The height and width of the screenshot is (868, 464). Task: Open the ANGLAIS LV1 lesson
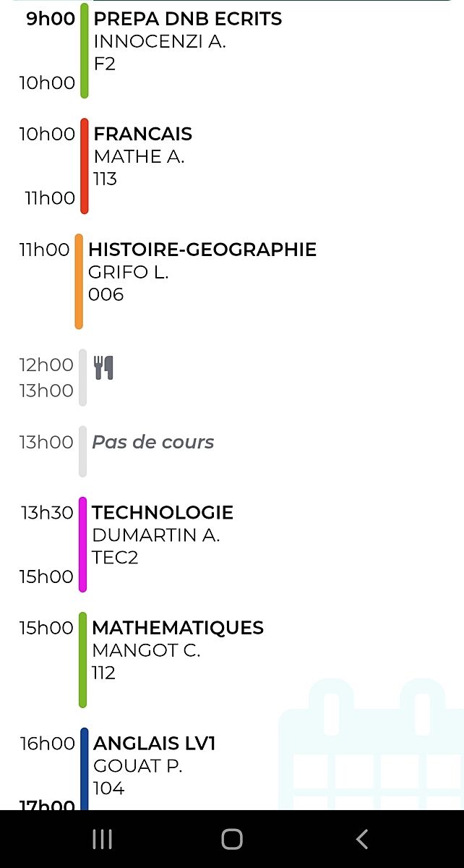point(155,744)
